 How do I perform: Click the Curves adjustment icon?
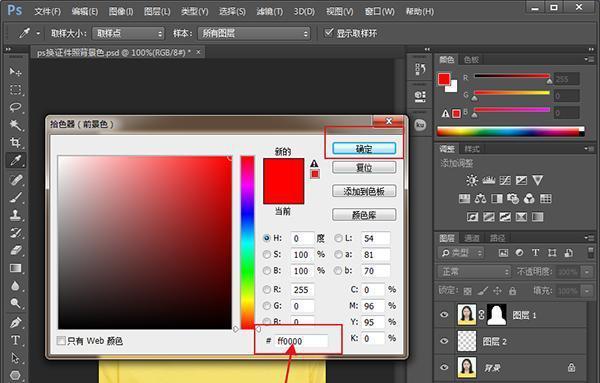click(505, 180)
